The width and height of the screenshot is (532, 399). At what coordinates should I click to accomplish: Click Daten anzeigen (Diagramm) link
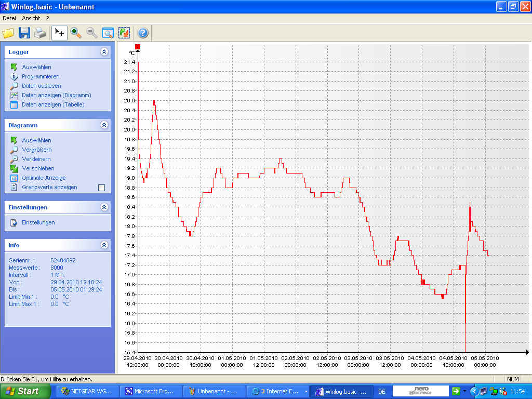pos(57,96)
